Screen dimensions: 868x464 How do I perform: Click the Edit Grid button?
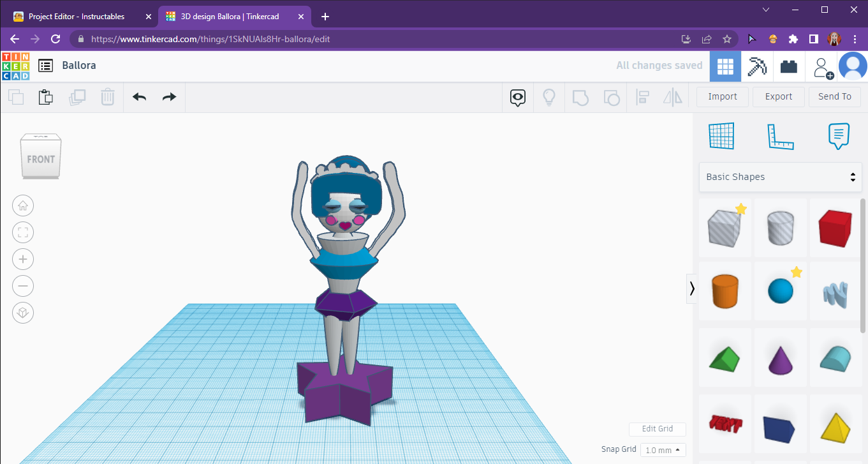658,429
